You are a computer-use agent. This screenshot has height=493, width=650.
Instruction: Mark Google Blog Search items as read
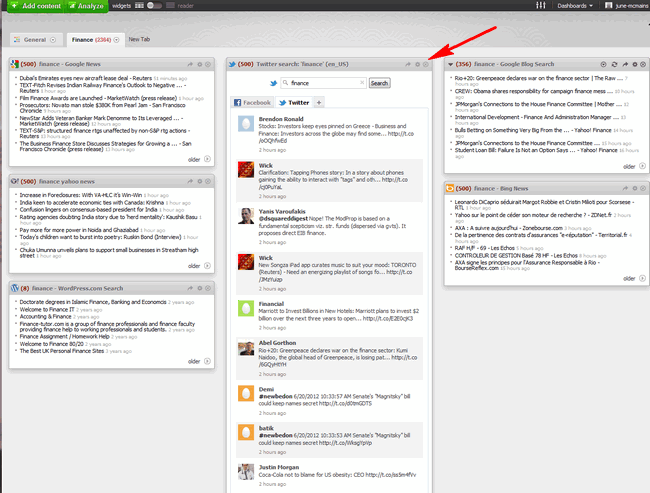(x=604, y=64)
